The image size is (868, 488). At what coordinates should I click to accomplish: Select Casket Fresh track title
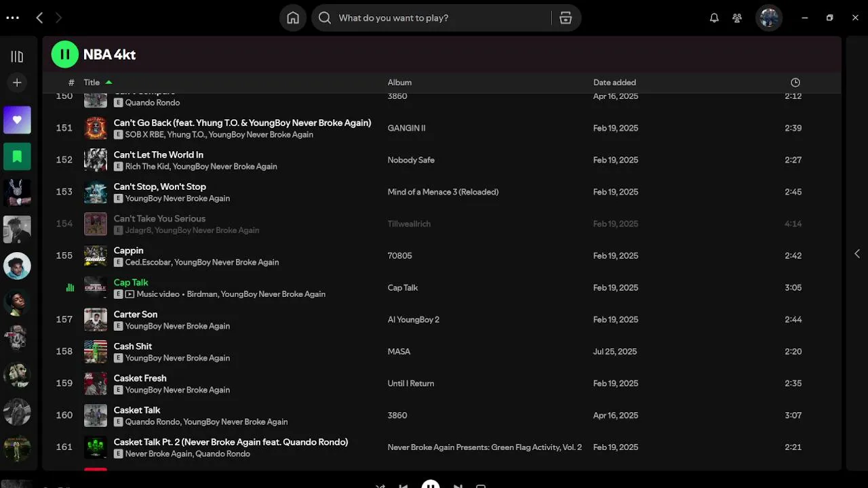(140, 378)
